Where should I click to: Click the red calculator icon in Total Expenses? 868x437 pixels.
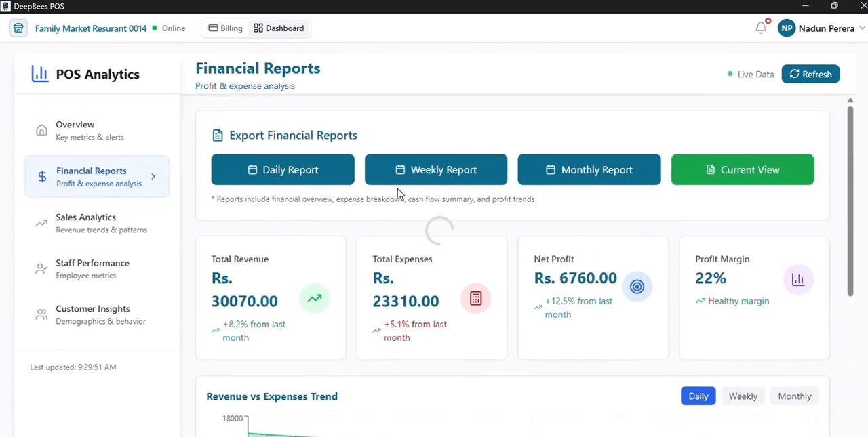pos(475,298)
